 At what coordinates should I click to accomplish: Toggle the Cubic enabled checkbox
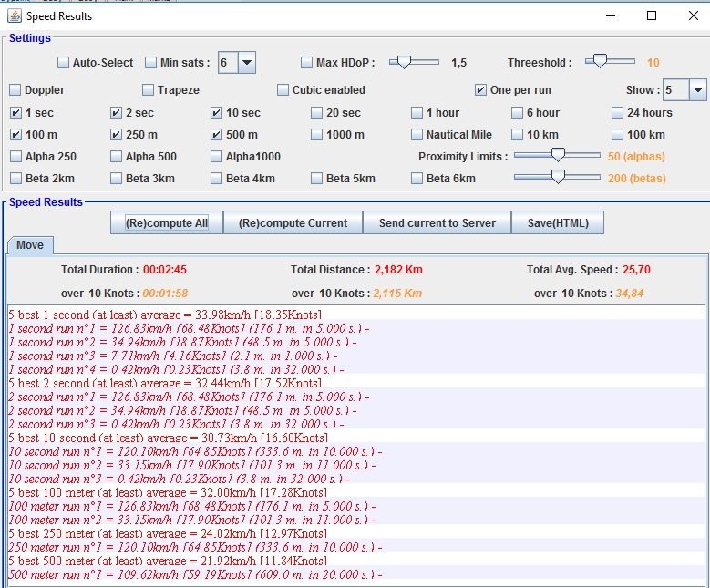[x=283, y=89]
